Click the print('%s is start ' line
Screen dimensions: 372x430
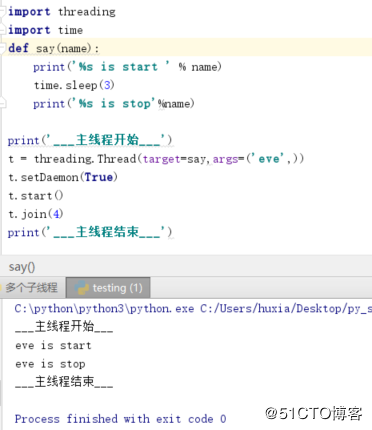(127, 67)
